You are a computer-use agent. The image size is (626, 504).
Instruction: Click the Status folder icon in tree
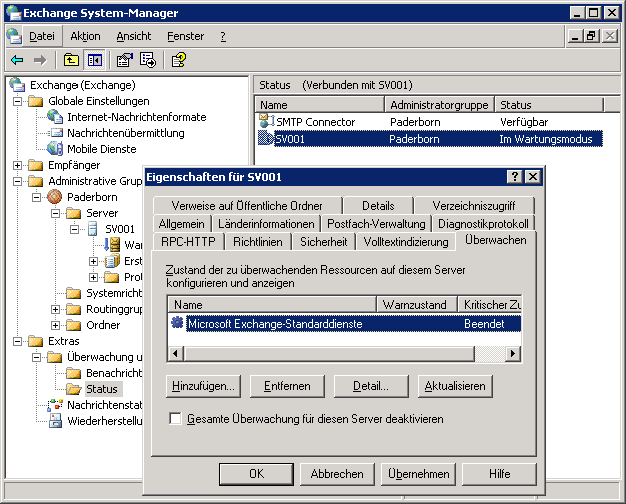pyautogui.click(x=73, y=389)
